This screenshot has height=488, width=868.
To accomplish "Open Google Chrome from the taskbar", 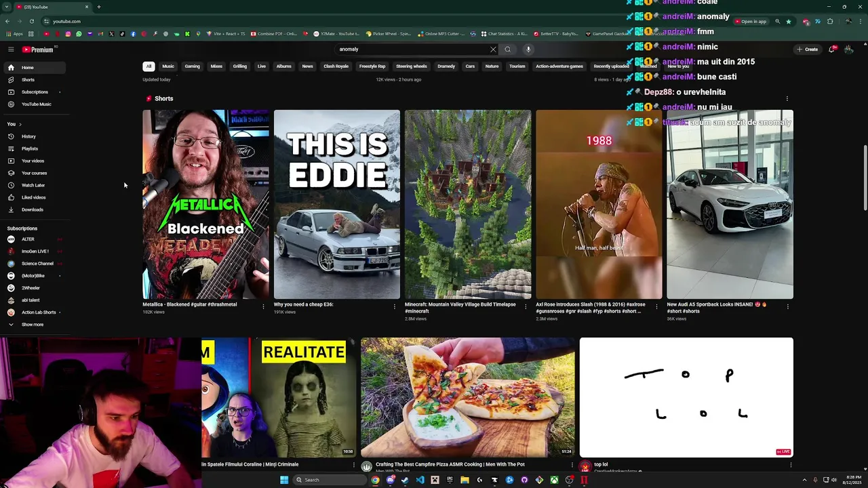I will click(x=375, y=480).
